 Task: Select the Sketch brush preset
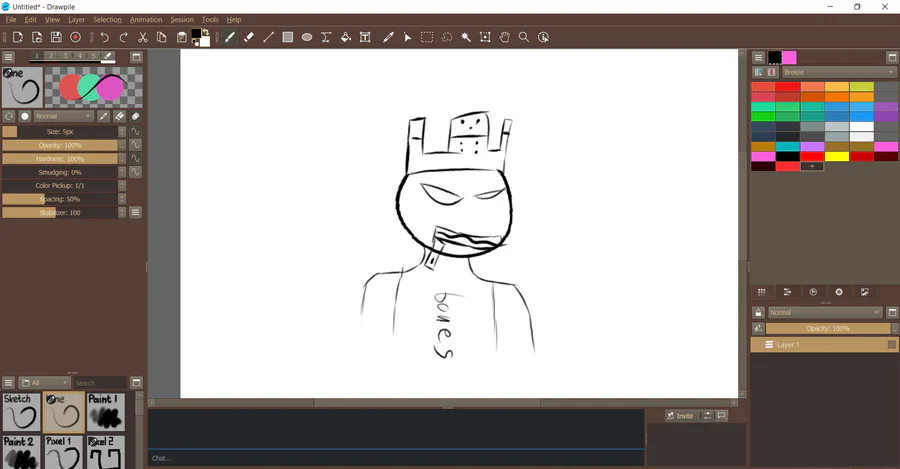[x=21, y=412]
